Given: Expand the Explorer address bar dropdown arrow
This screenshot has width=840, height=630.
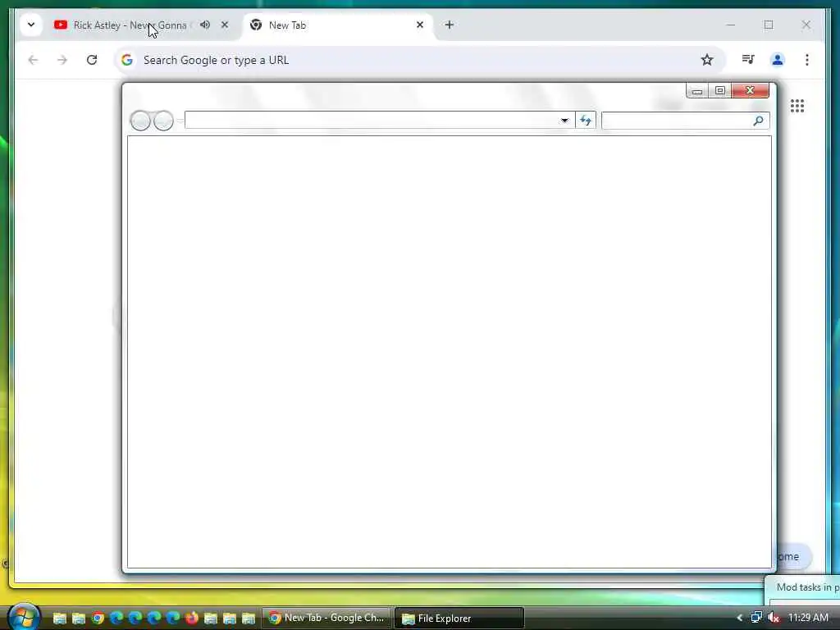Looking at the screenshot, I should pyautogui.click(x=564, y=121).
